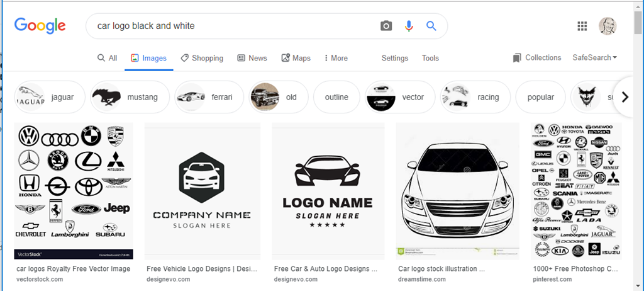Click inside the search query field
This screenshot has height=291, width=644.
click(x=233, y=26)
